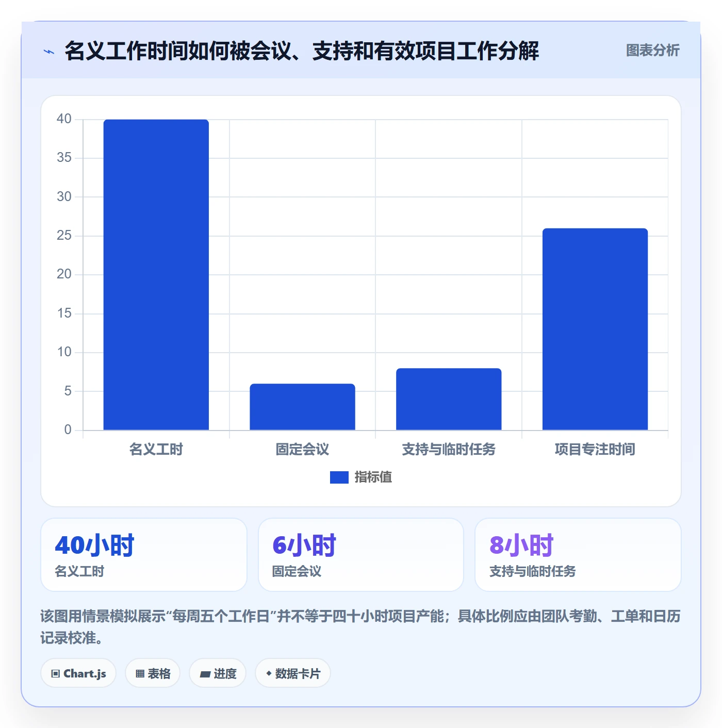The height and width of the screenshot is (728, 722).
Task: Click the 进度 tag
Action: (x=218, y=673)
